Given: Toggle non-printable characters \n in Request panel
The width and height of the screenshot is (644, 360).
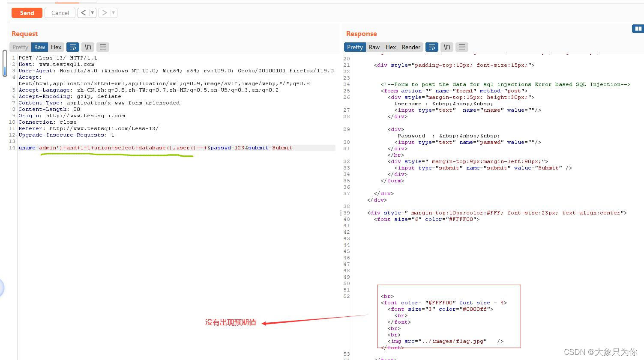Looking at the screenshot, I should click(88, 47).
